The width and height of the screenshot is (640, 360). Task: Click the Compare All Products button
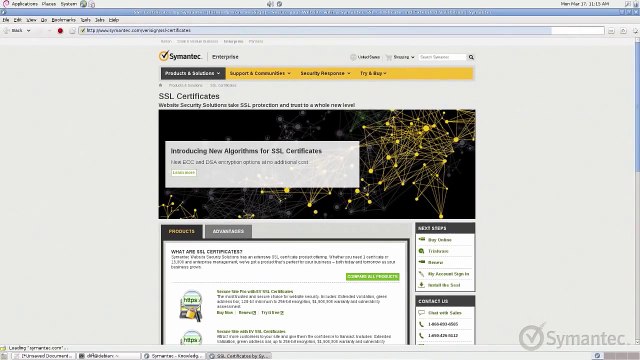point(372,277)
